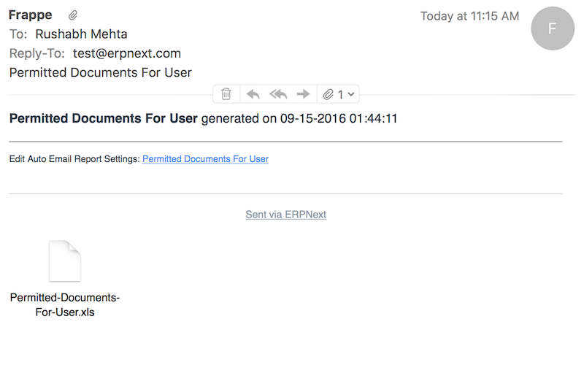Viewport: 584px width, 392px height.
Task: Click the toolbar paperclip attachment icon
Action: point(328,94)
